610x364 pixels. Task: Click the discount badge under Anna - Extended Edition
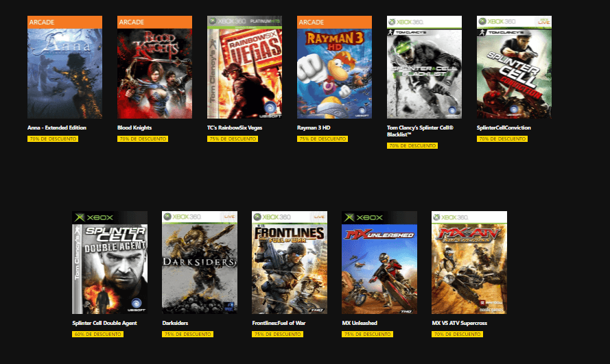[53, 138]
